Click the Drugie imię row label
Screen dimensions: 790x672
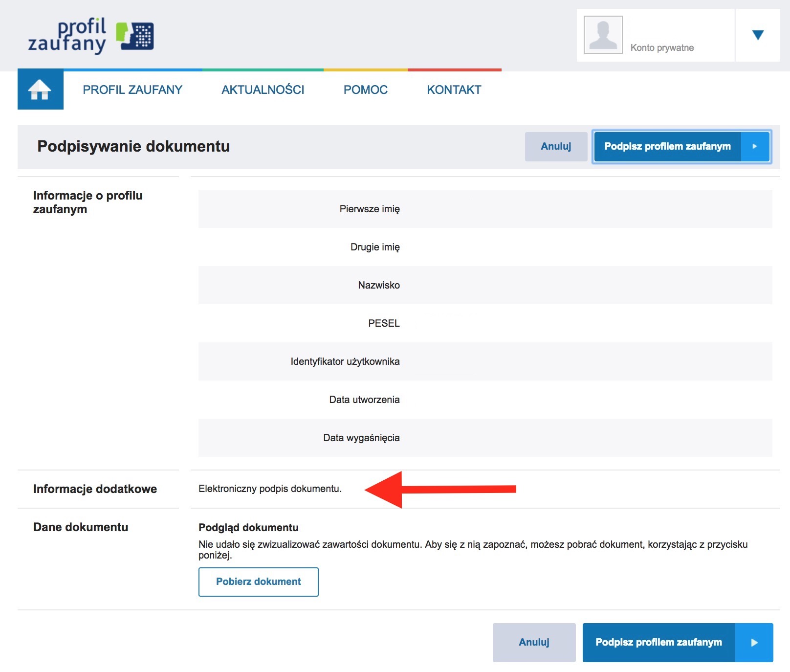pos(375,247)
